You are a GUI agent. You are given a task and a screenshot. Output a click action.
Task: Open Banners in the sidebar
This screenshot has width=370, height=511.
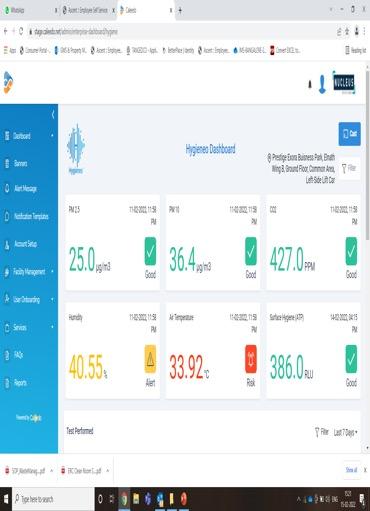point(20,164)
